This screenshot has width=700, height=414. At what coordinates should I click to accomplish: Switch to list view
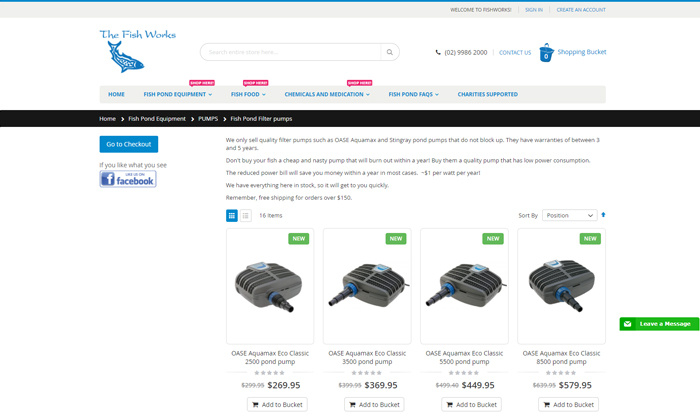246,216
